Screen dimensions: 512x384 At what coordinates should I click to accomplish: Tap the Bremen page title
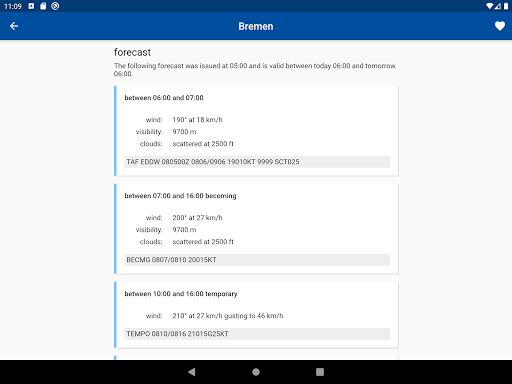click(256, 26)
